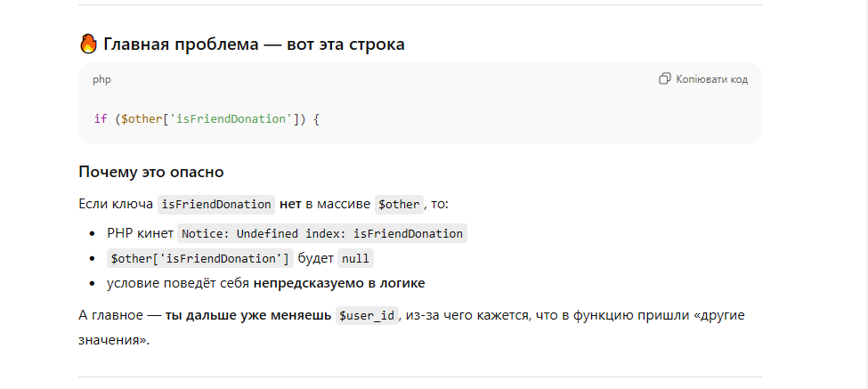The height and width of the screenshot is (389, 868).
Task: Click the "Копіювати код" button label
Action: (711, 79)
